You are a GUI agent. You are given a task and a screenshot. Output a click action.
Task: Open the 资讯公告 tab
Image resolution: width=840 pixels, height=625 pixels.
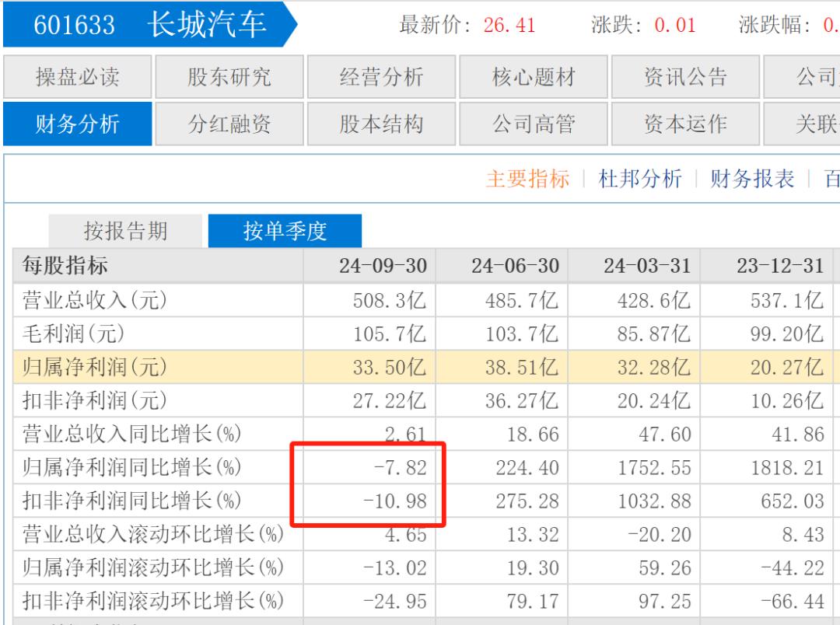[685, 77]
